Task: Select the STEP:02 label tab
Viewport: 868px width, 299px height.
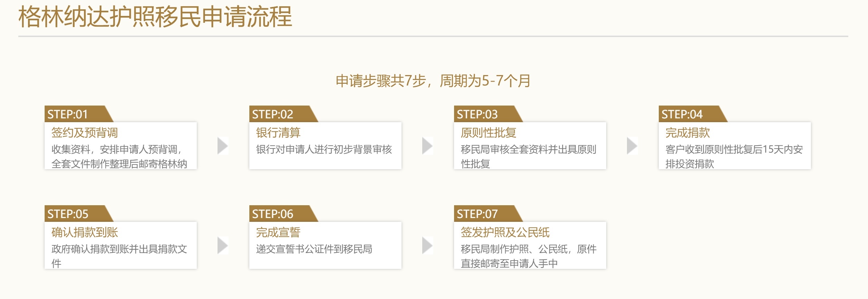Action: (x=284, y=114)
